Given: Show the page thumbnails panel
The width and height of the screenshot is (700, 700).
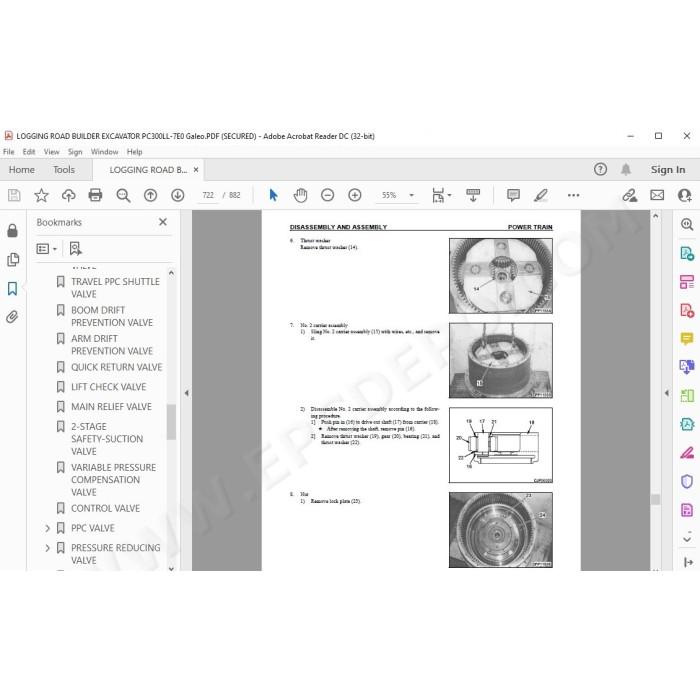Looking at the screenshot, I should point(13,259).
